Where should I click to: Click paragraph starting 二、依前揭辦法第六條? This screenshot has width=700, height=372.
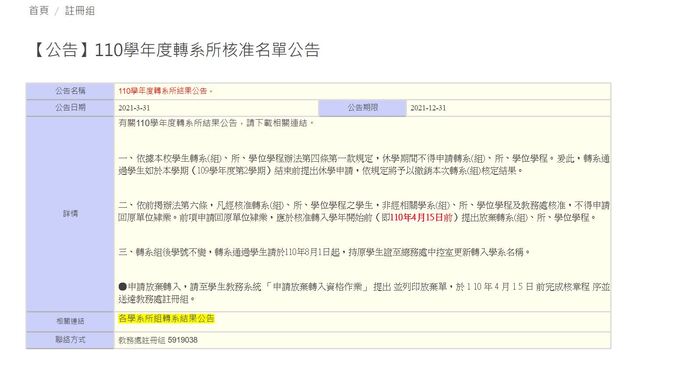tap(364, 212)
